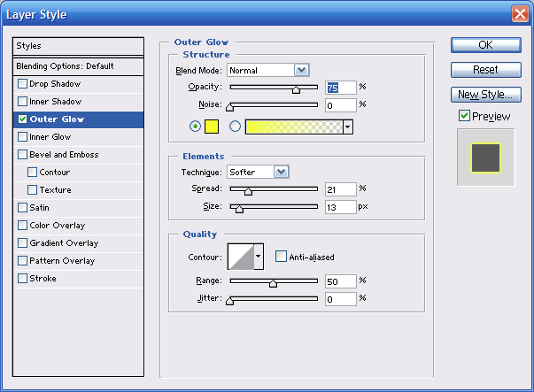Open the yellow glow color swatch
This screenshot has width=534, height=392.
pyautogui.click(x=212, y=127)
